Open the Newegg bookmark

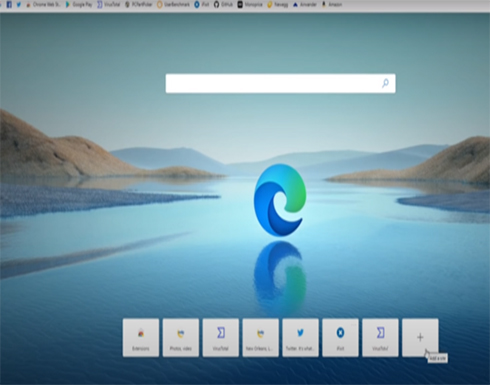[x=278, y=4]
